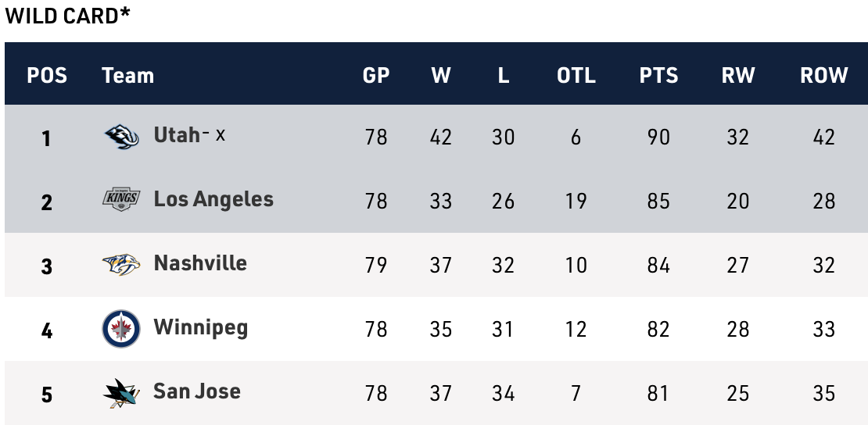
Task: Open the Nashville team link
Action: coord(200,263)
